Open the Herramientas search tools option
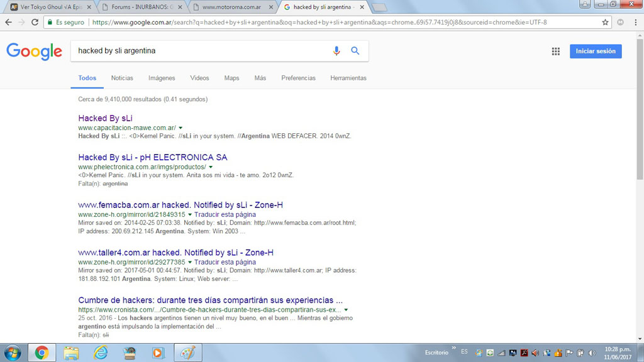The image size is (644, 362). [x=348, y=78]
